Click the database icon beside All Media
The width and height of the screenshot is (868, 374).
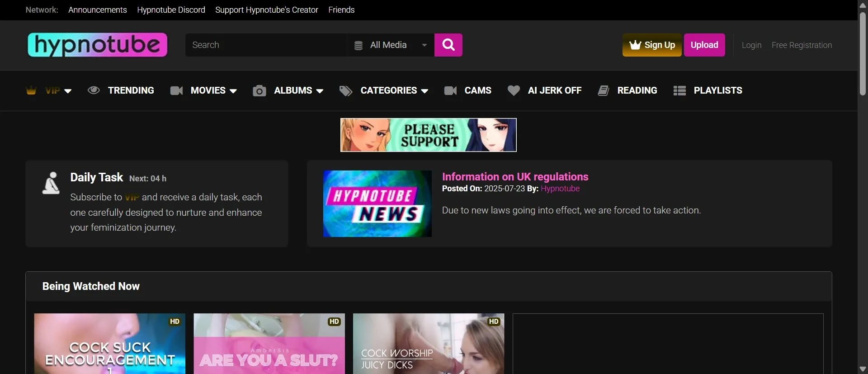click(x=359, y=45)
